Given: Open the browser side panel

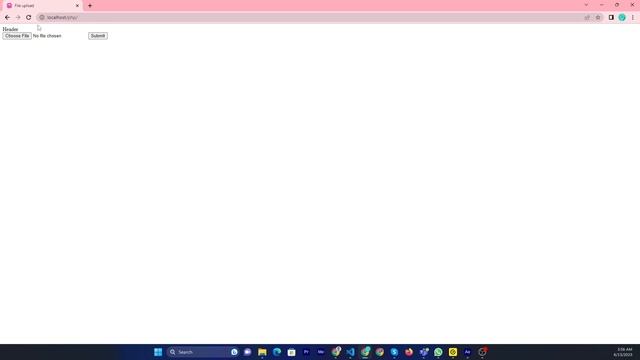Looking at the screenshot, I should [611, 18].
